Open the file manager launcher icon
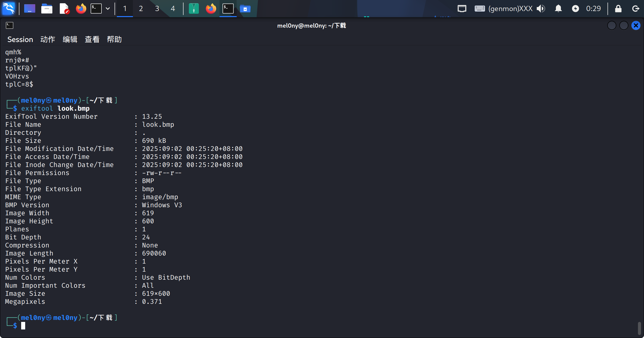Viewport: 644px width, 338px height. pyautogui.click(x=47, y=9)
